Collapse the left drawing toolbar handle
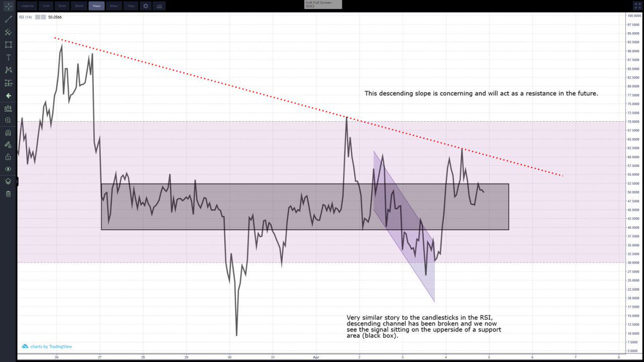 [17, 182]
